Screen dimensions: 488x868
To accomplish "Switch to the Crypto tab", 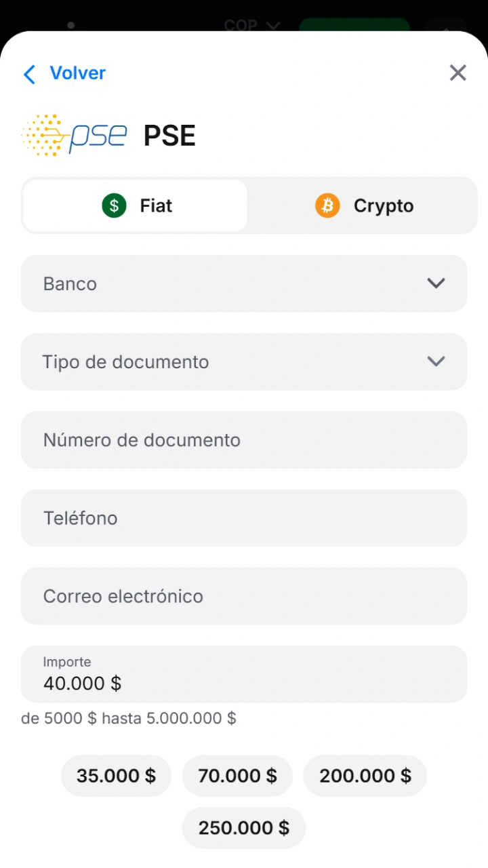I will [x=364, y=205].
